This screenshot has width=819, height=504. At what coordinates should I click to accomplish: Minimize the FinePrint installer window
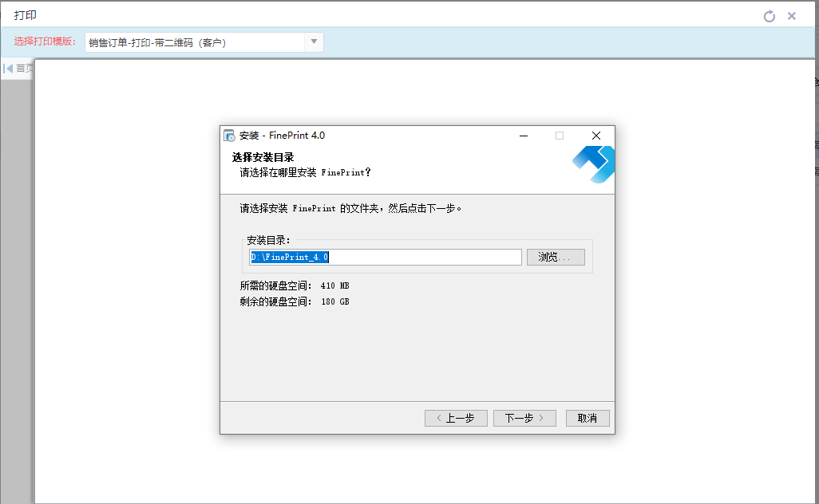523,136
